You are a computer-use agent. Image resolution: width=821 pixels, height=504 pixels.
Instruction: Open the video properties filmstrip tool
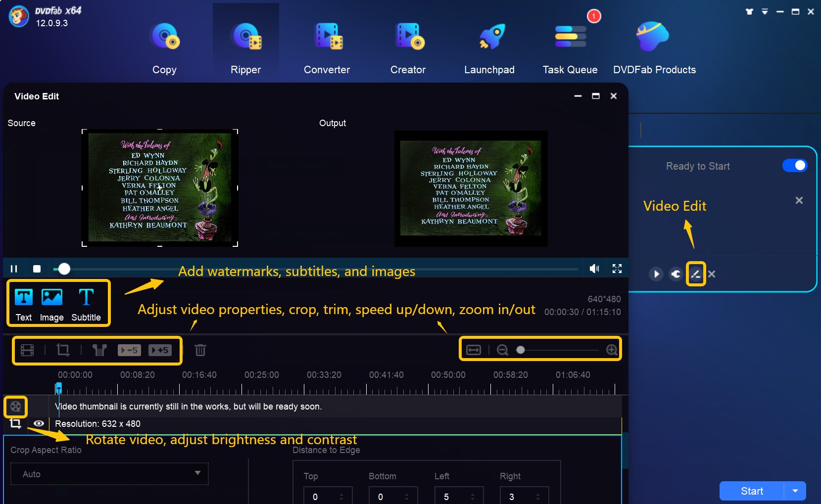27,350
